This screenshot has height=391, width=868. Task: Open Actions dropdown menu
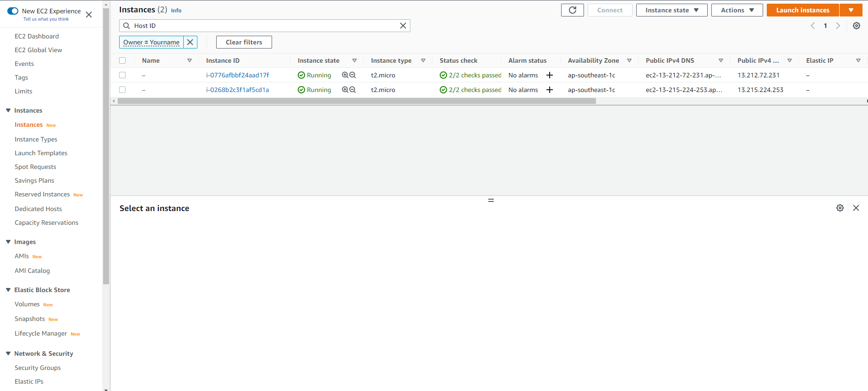click(737, 10)
